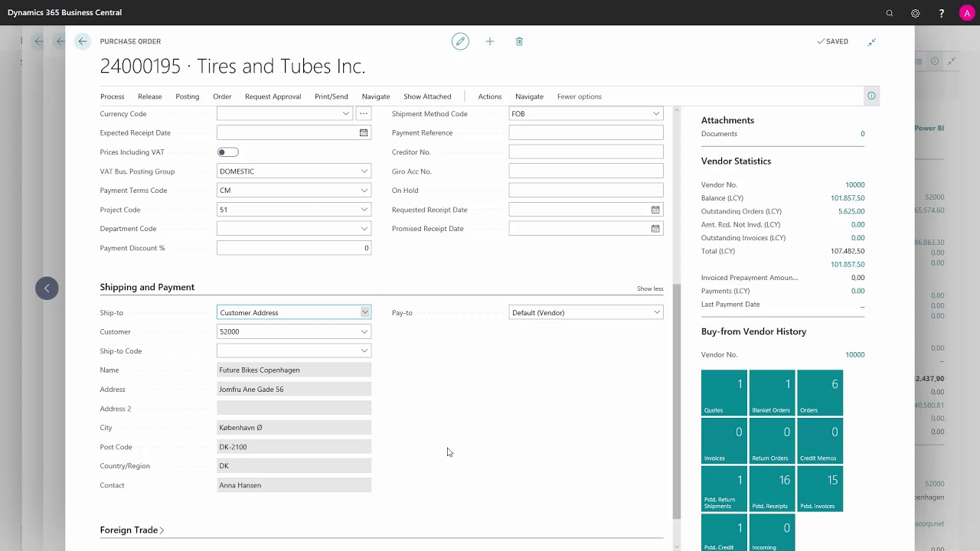The width and height of the screenshot is (980, 551).
Task: Open Buy-from Vendor History Vendor No. 10000
Action: (854, 354)
